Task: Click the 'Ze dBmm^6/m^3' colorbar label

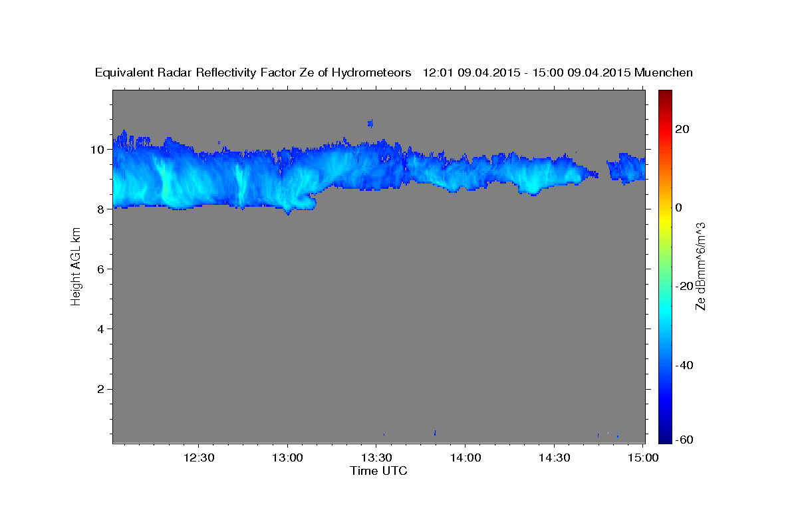Action: [x=700, y=266]
